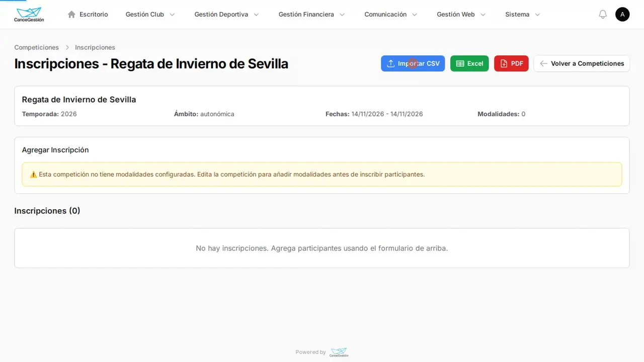The width and height of the screenshot is (644, 362).
Task: Click the yellow no-modalidades warning message
Action: (x=322, y=174)
